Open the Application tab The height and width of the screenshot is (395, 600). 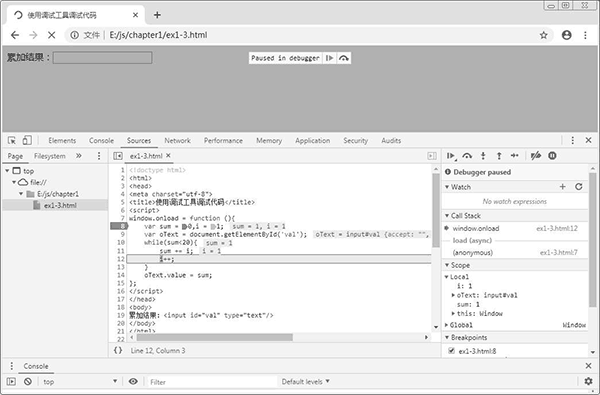point(313,140)
